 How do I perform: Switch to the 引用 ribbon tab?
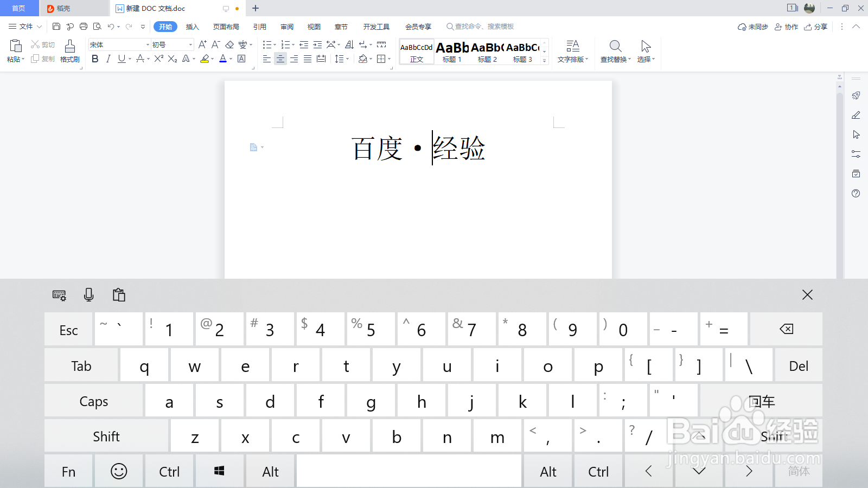click(x=260, y=27)
